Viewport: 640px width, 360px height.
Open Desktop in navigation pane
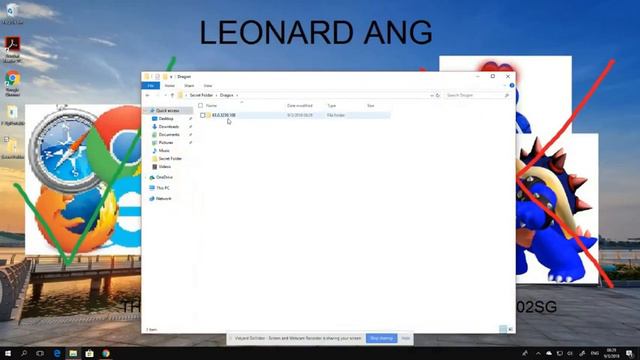[x=166, y=118]
